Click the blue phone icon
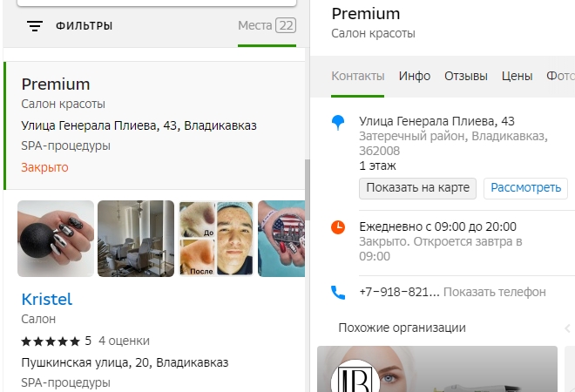 coord(338,292)
